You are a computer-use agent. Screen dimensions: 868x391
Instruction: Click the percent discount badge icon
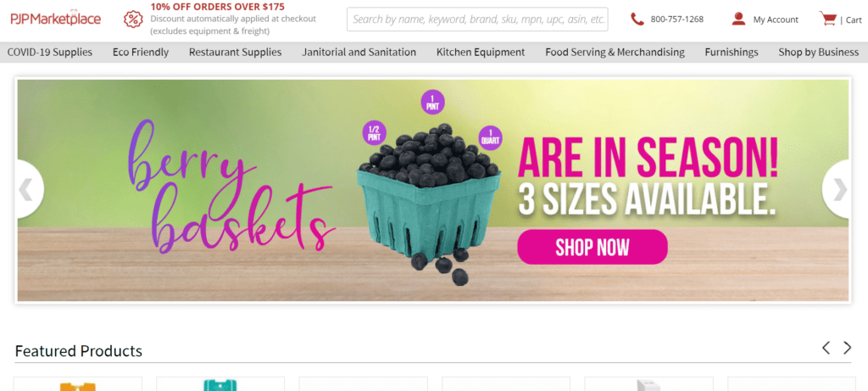coord(133,20)
